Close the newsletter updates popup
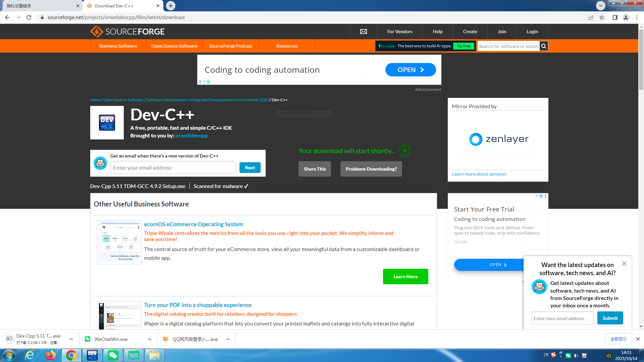 [624, 264]
